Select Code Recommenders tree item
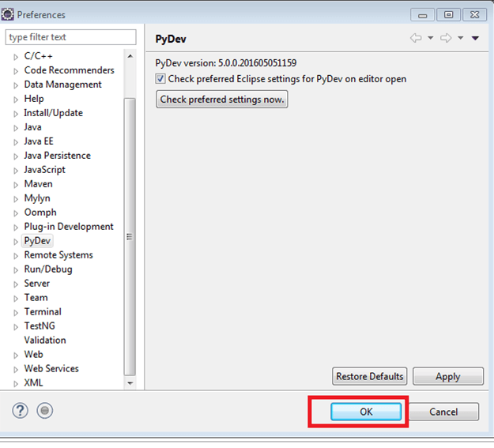This screenshot has width=494, height=448. [x=69, y=70]
